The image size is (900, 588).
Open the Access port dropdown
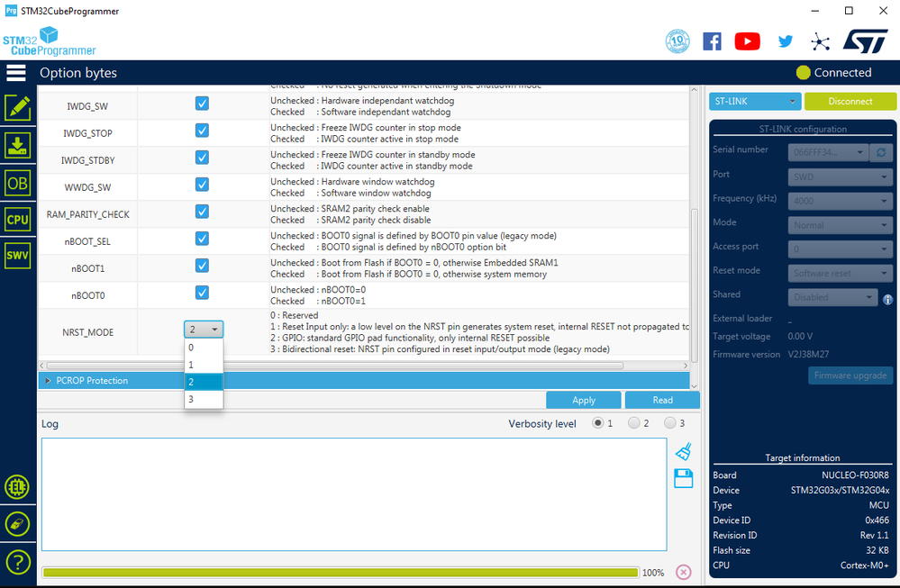tap(840, 249)
